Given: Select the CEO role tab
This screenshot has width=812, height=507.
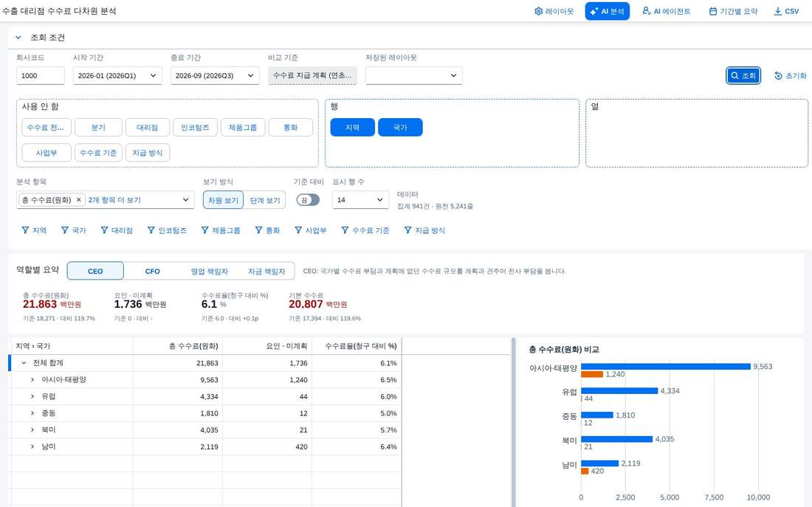Looking at the screenshot, I should [95, 271].
